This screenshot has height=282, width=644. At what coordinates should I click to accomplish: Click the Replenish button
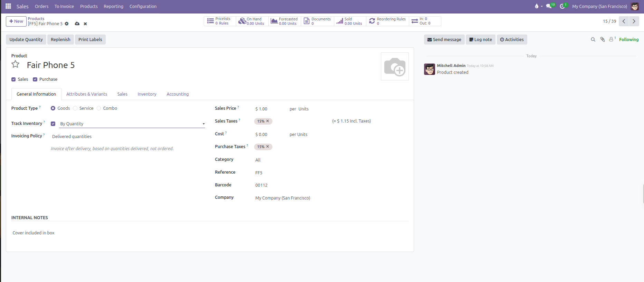pyautogui.click(x=60, y=40)
